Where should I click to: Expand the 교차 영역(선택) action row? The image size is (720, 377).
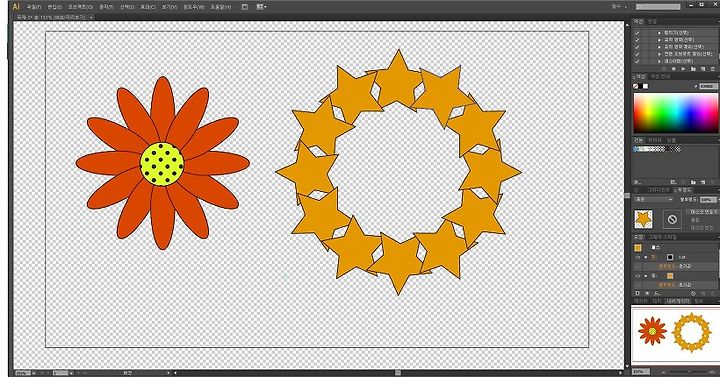pos(659,40)
